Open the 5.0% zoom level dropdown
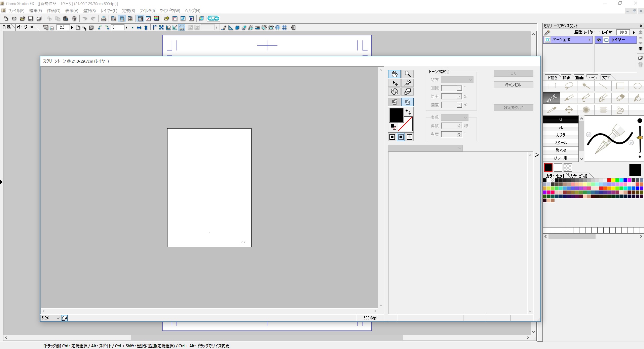Screen dimensions: 644x349 click(58, 318)
